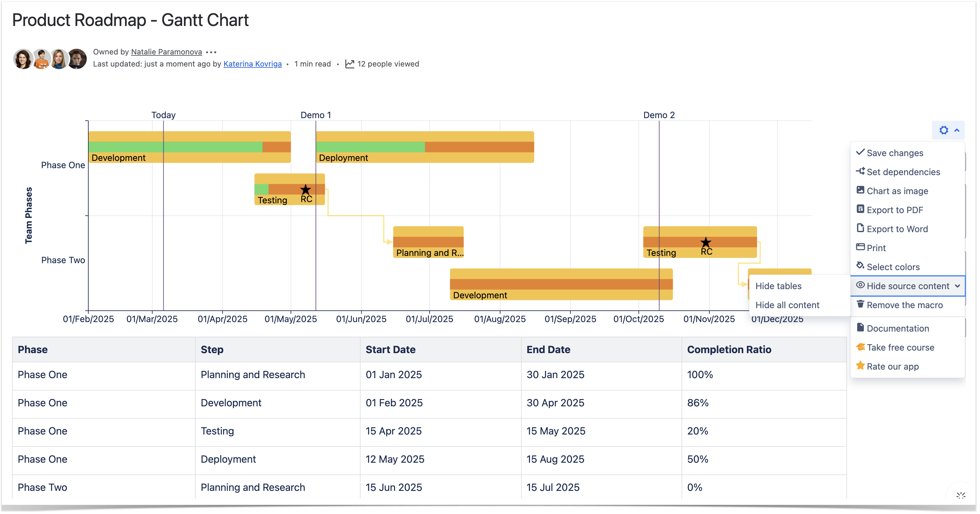This screenshot has height=514, width=980.
Task: Click the Export to PDF icon
Action: click(860, 209)
